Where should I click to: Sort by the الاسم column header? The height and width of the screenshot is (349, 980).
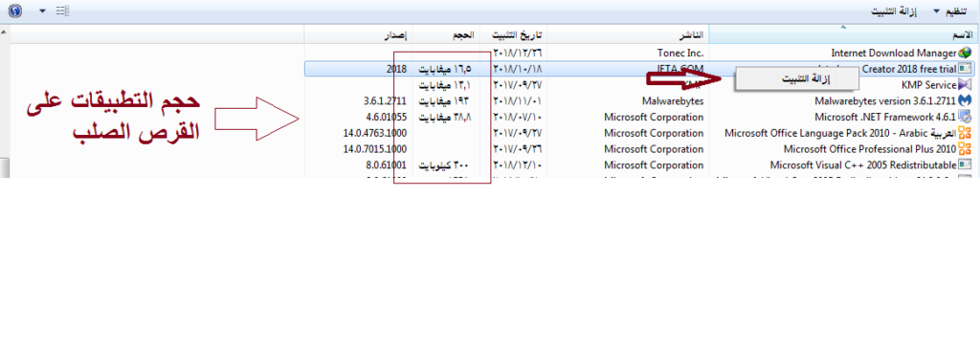pos(842,34)
